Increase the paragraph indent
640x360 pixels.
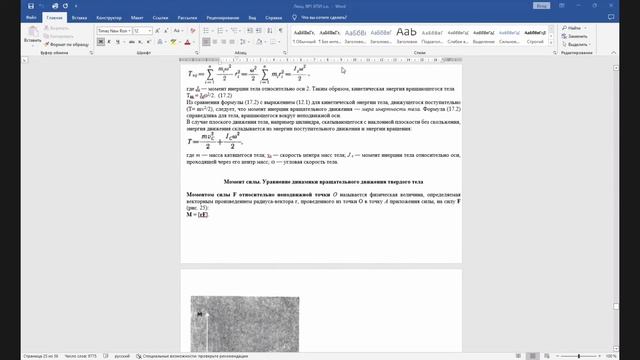pos(259,31)
